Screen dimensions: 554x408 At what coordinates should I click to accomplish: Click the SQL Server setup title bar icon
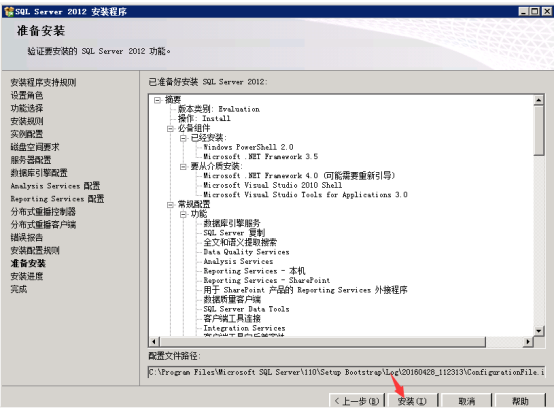9,12
